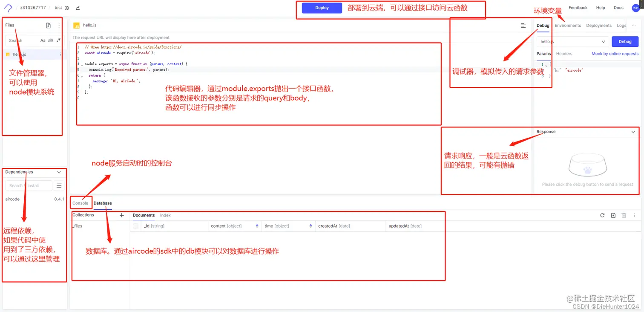Select the Database tab
The width and height of the screenshot is (644, 312).
tap(103, 203)
